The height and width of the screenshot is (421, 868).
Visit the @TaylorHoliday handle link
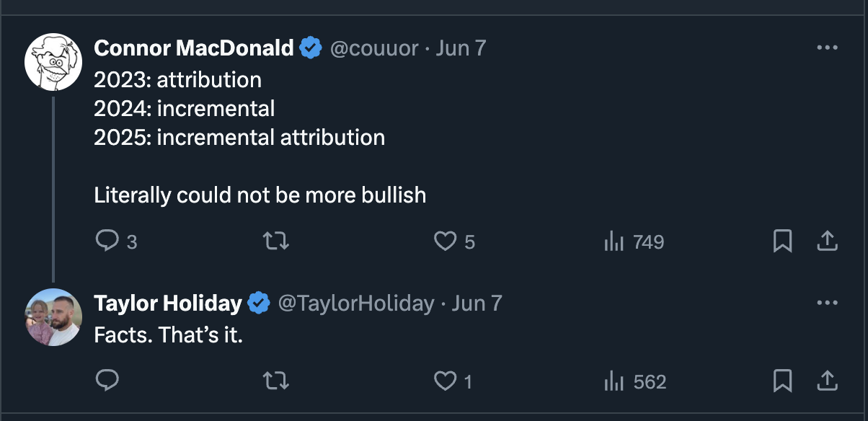click(356, 303)
